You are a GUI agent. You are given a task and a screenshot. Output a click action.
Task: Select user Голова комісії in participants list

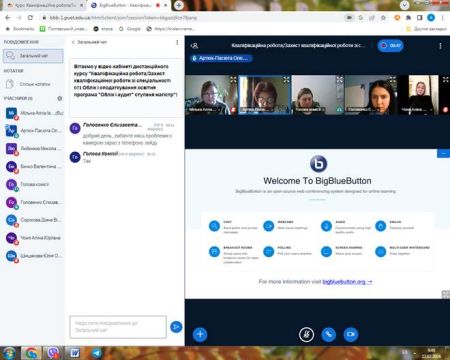click(33, 184)
